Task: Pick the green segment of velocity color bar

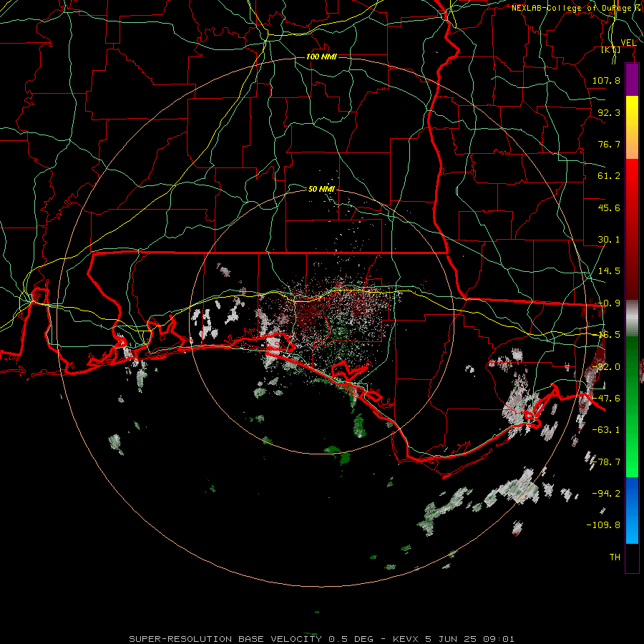Action: (632, 406)
